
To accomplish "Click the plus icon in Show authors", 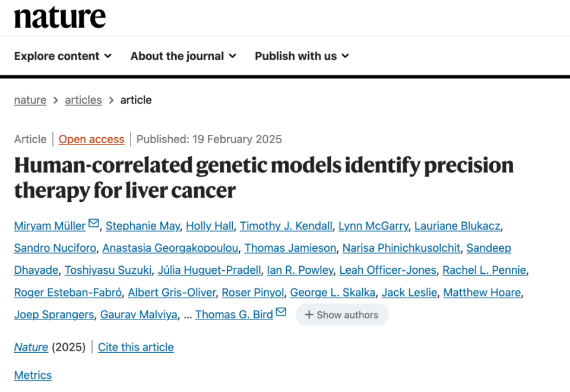I will point(309,315).
